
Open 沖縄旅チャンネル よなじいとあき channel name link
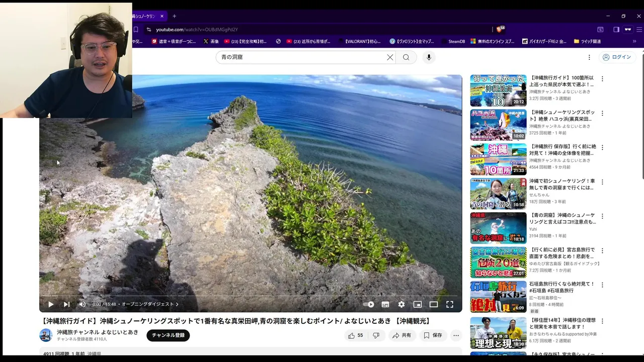98,332
